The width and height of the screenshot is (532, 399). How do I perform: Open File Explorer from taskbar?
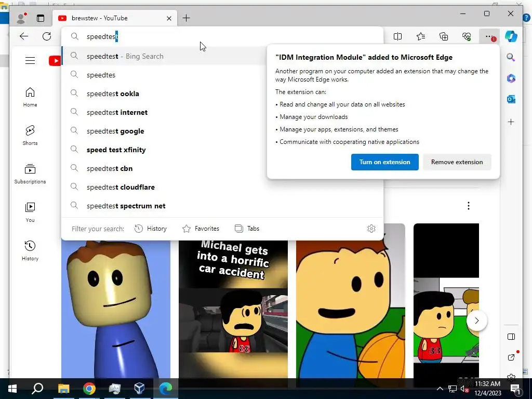63,389
